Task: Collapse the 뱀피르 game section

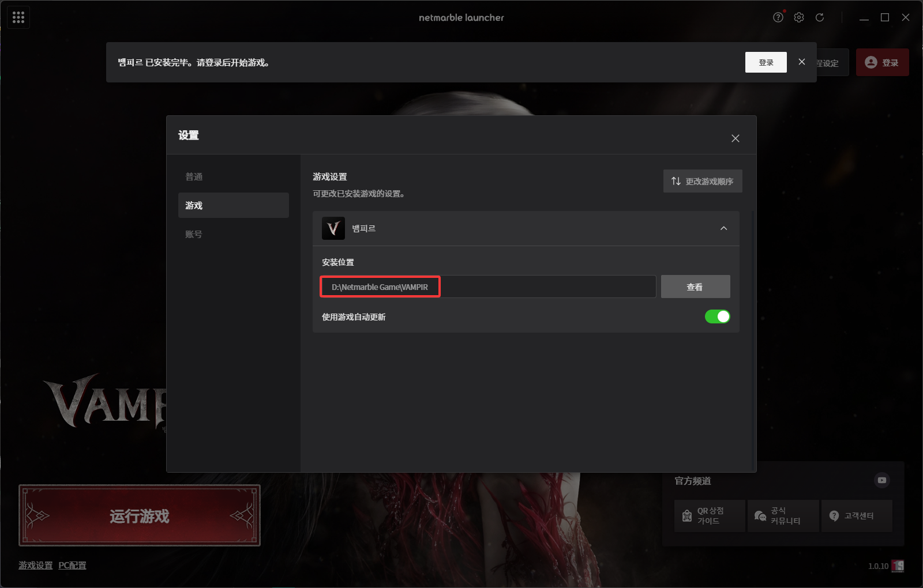Action: click(x=724, y=228)
